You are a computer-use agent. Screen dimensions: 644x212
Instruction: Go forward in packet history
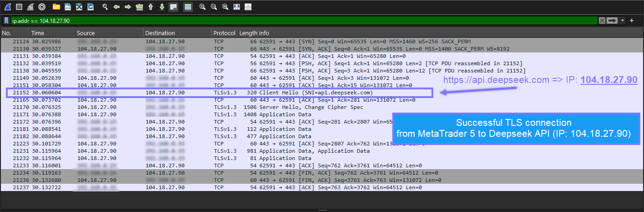(x=128, y=7)
